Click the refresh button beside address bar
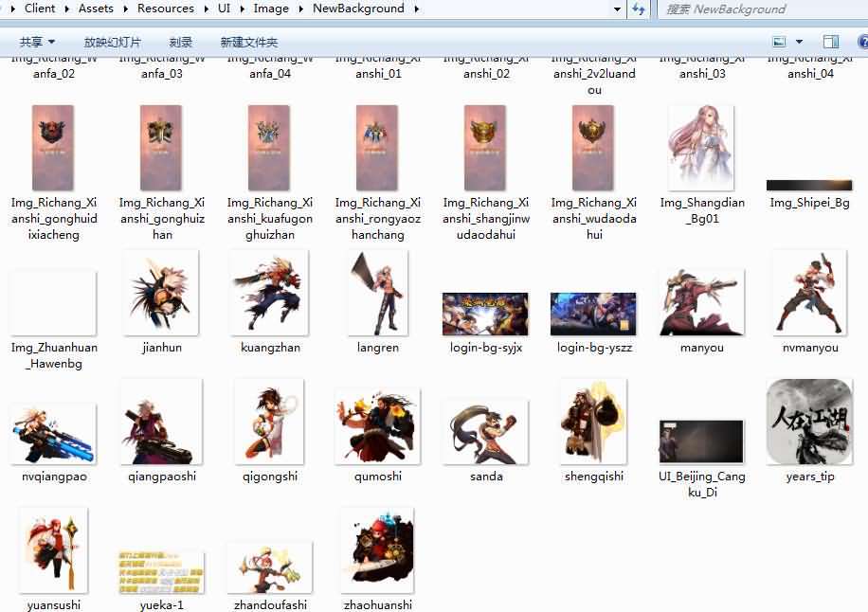The width and height of the screenshot is (868, 612). click(x=639, y=9)
